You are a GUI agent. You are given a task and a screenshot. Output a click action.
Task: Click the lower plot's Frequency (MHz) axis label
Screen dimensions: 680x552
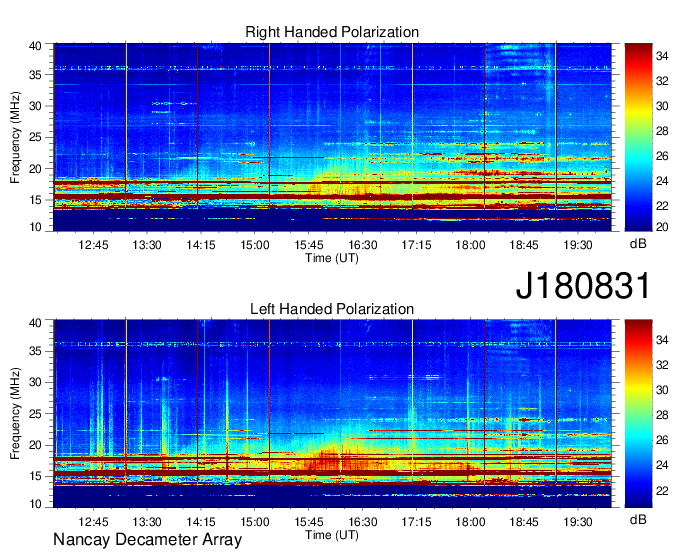[x=15, y=414]
